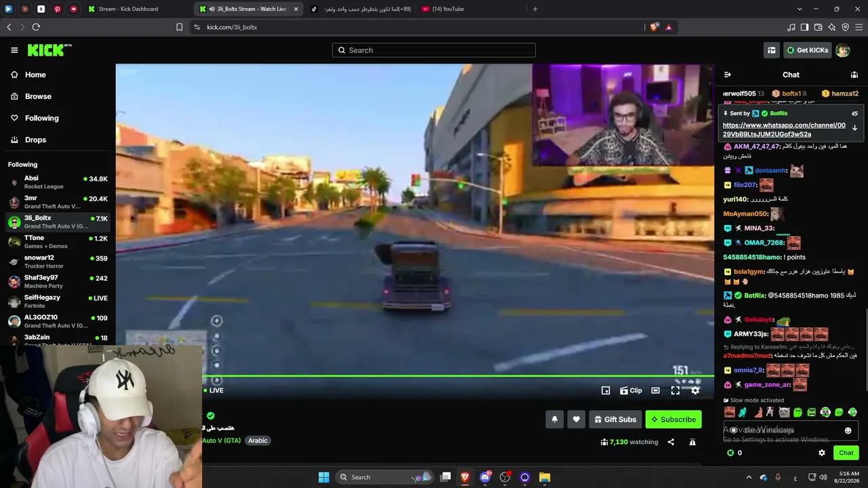Open video player settings gear

pyautogui.click(x=695, y=390)
